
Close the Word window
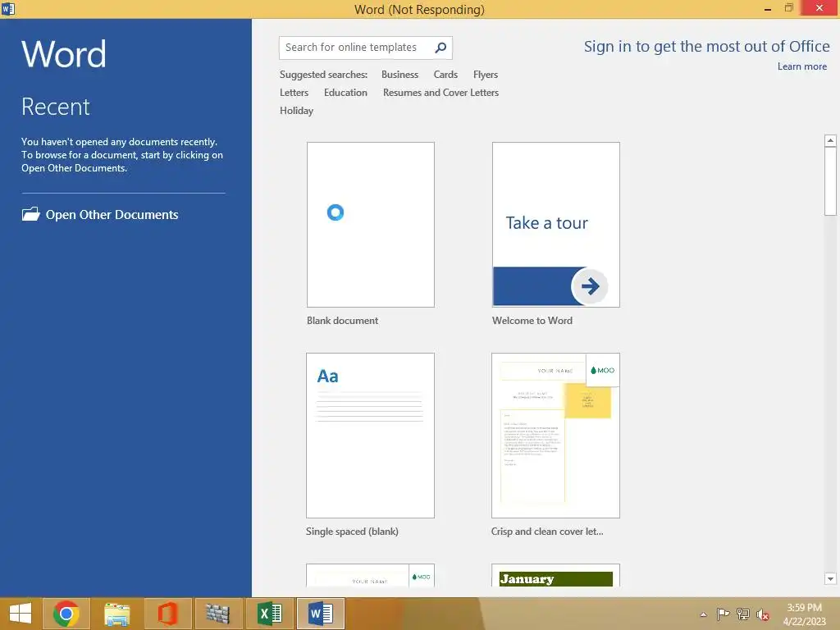pyautogui.click(x=819, y=8)
